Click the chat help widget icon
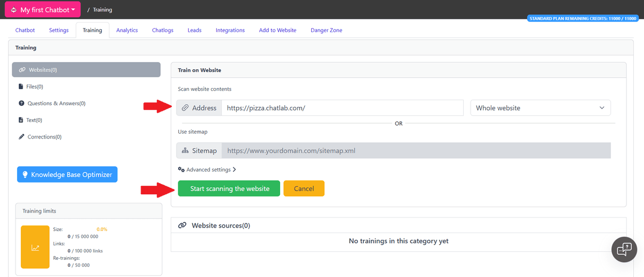This screenshot has width=644, height=277. tap(624, 249)
